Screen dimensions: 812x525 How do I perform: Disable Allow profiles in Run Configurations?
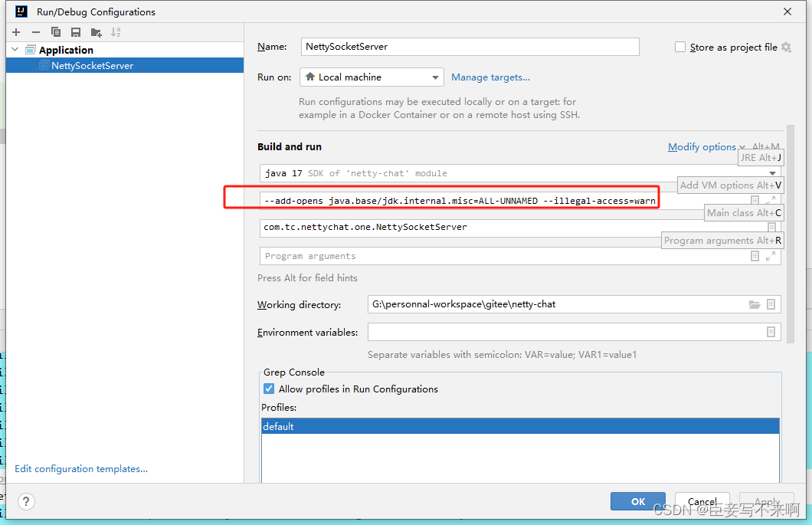click(268, 389)
